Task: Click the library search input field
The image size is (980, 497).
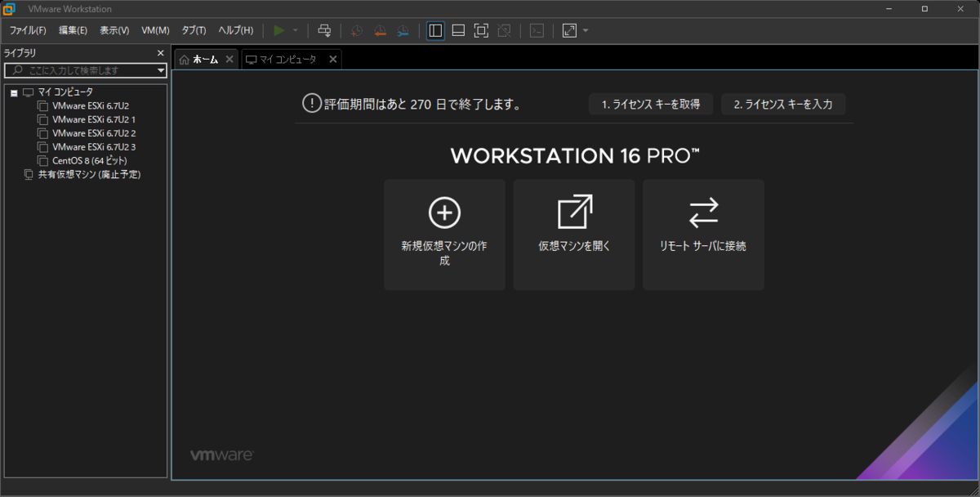Action: [x=85, y=70]
